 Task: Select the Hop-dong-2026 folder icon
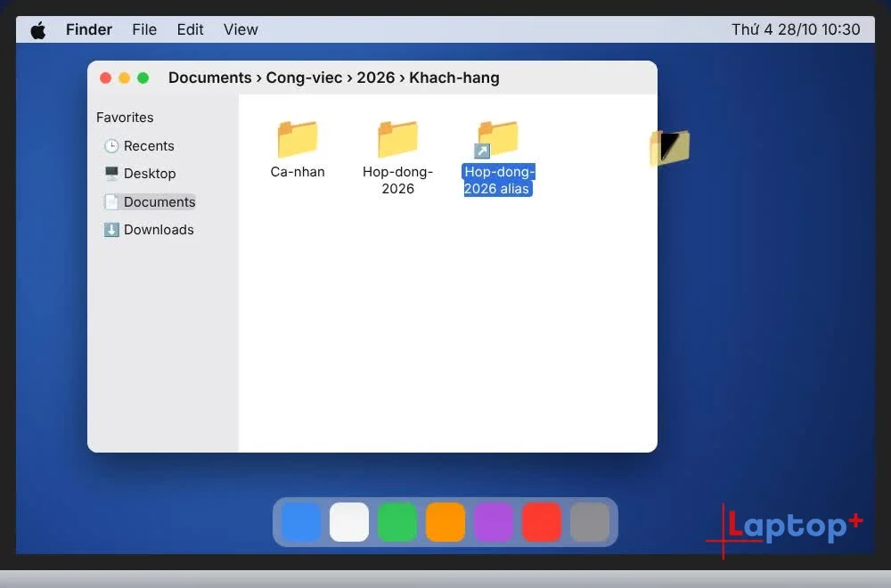point(397,139)
